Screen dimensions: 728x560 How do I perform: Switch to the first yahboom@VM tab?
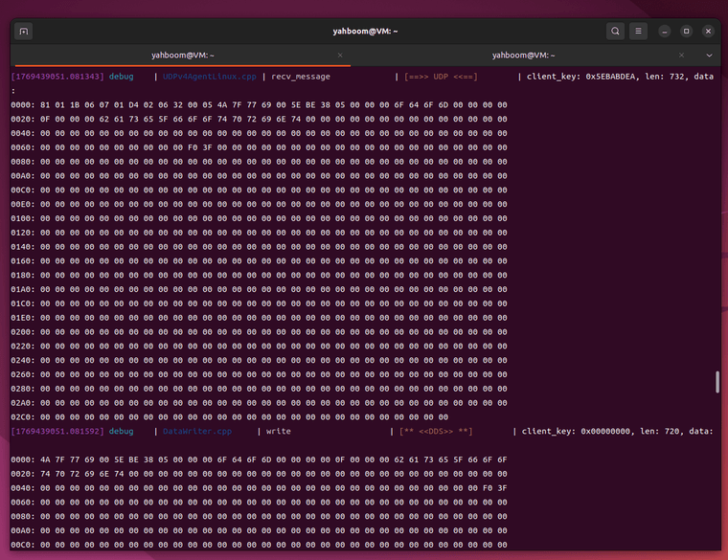pyautogui.click(x=182, y=56)
